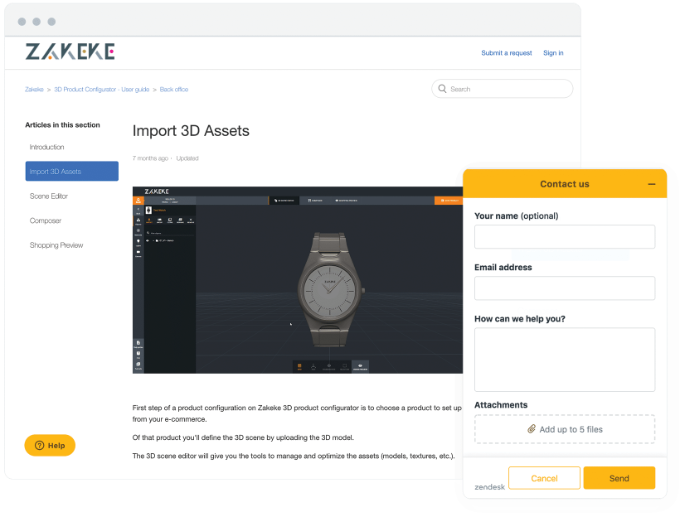Click the Zakeke logo in header
Viewport: 680px width, 530px height.
70,52
